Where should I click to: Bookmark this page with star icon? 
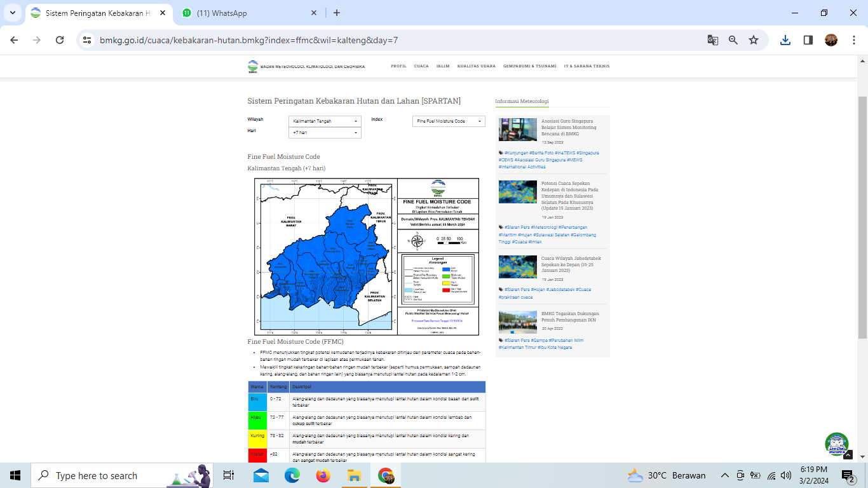point(754,40)
